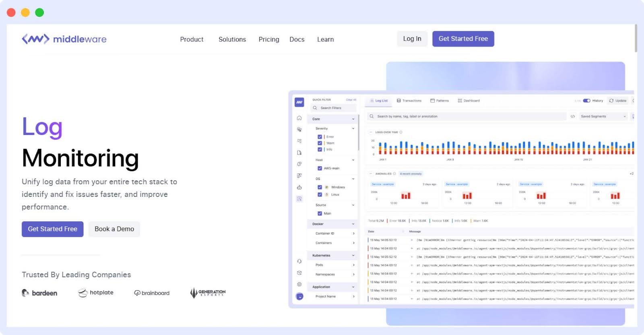Click the 4 recent anomaly badge
The image size is (644, 335).
pyautogui.click(x=411, y=174)
